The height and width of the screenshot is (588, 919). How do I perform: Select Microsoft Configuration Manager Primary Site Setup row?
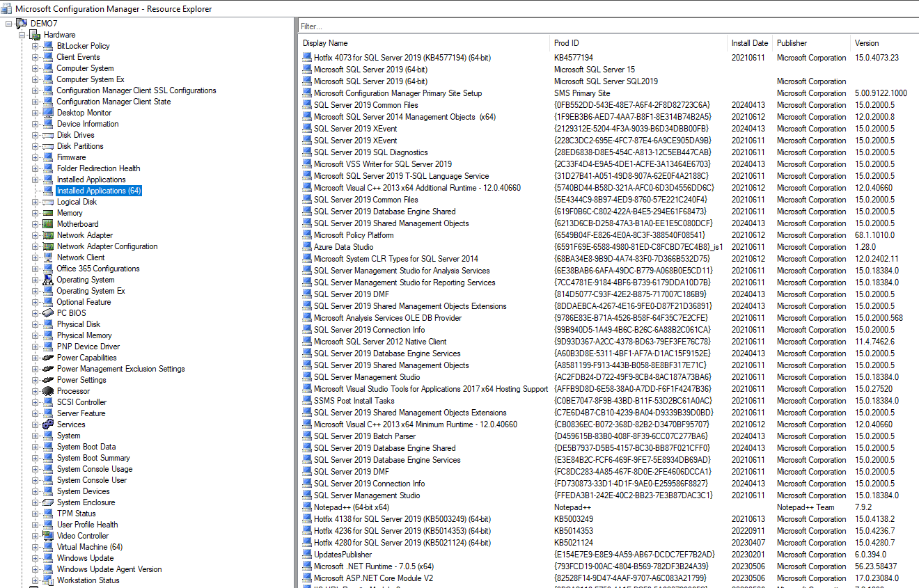[x=609, y=93]
